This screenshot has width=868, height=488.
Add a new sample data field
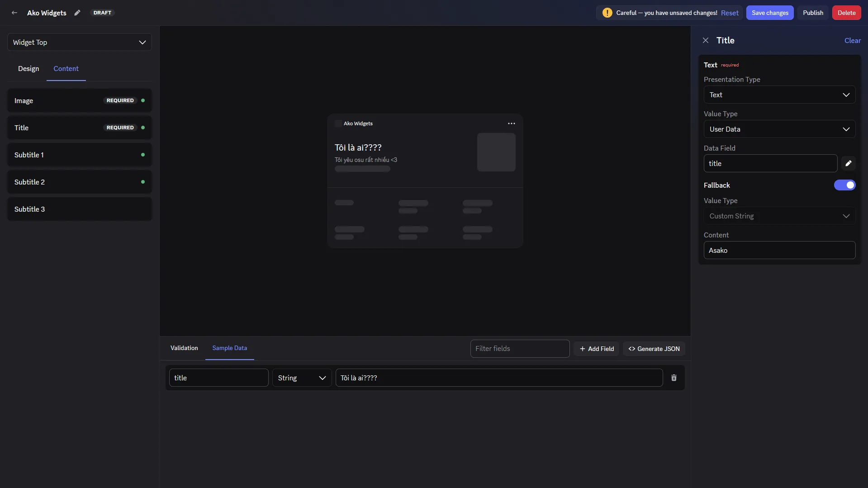597,349
